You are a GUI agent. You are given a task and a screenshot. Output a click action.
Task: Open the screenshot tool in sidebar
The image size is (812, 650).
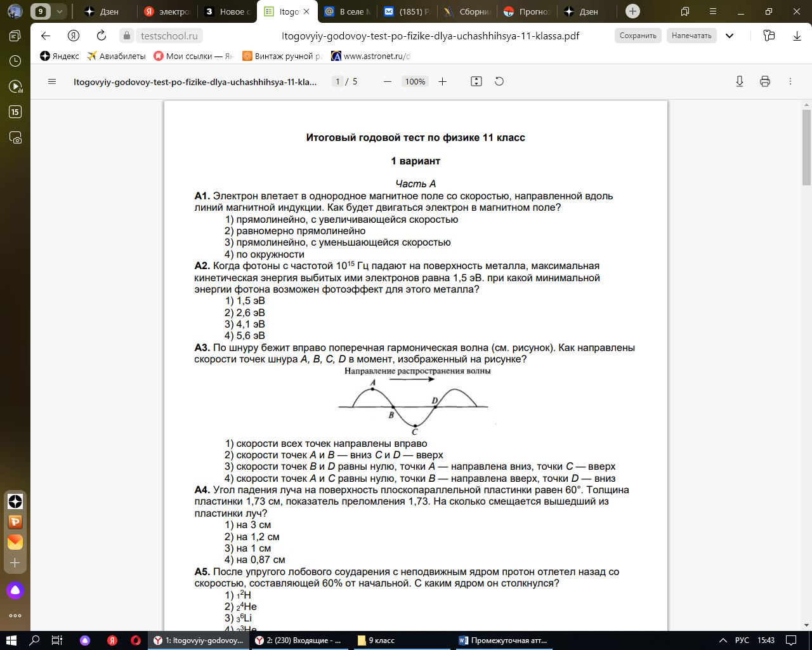click(x=15, y=137)
